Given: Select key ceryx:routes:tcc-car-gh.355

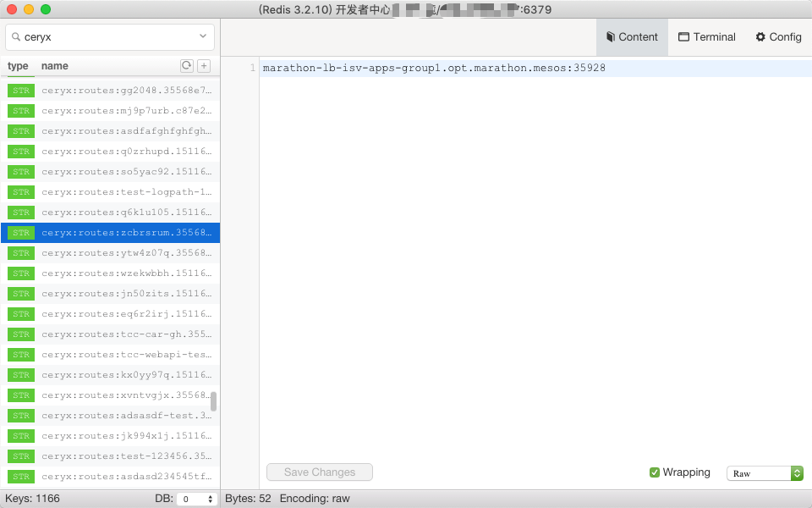Looking at the screenshot, I should pos(110,334).
